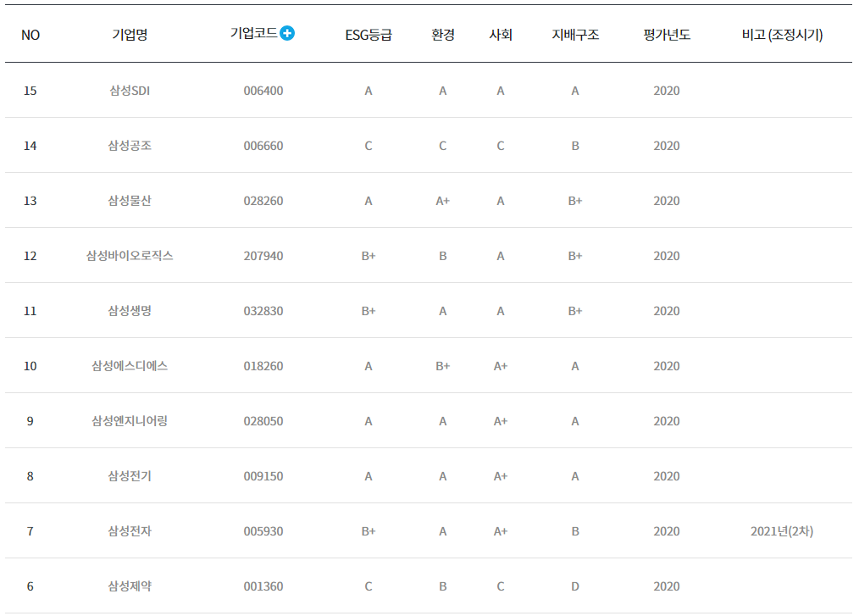Open company name 삼성물산
Screen dimensions: 859x616
[130, 201]
